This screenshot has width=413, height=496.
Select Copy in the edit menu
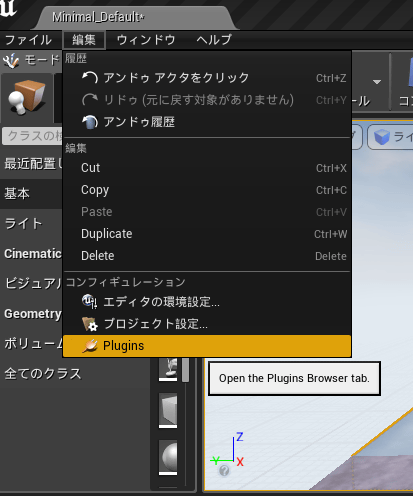[x=207, y=190]
